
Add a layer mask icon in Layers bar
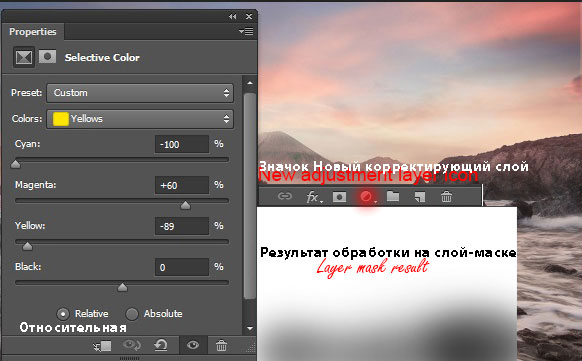pyautogui.click(x=339, y=197)
